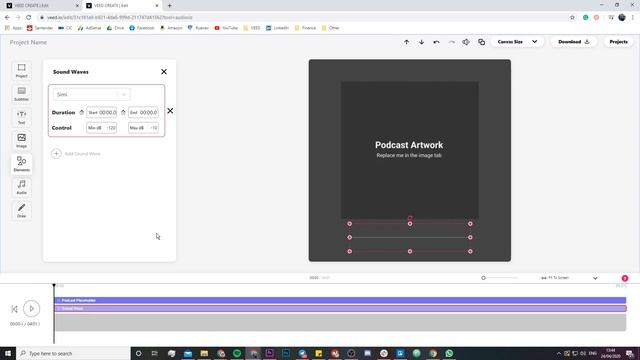Edit the End duration field
This screenshot has height=360, width=640.
point(143,112)
